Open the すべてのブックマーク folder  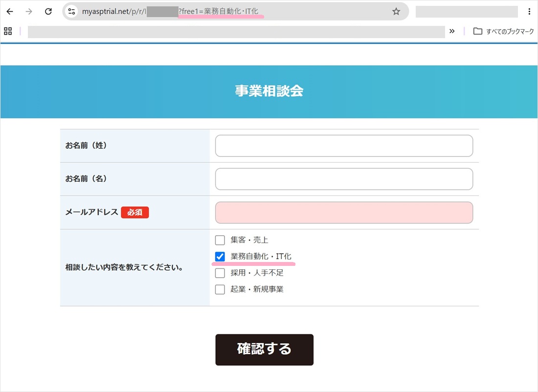point(503,31)
